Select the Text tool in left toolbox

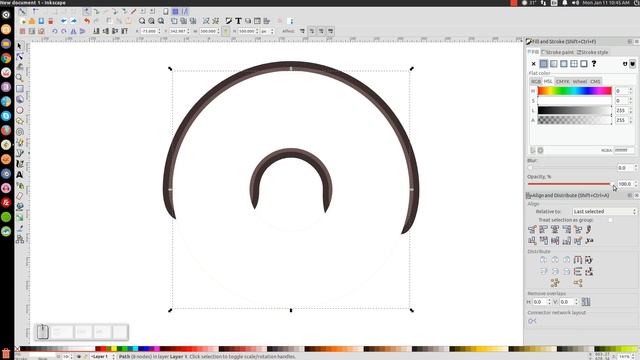pos(19,175)
